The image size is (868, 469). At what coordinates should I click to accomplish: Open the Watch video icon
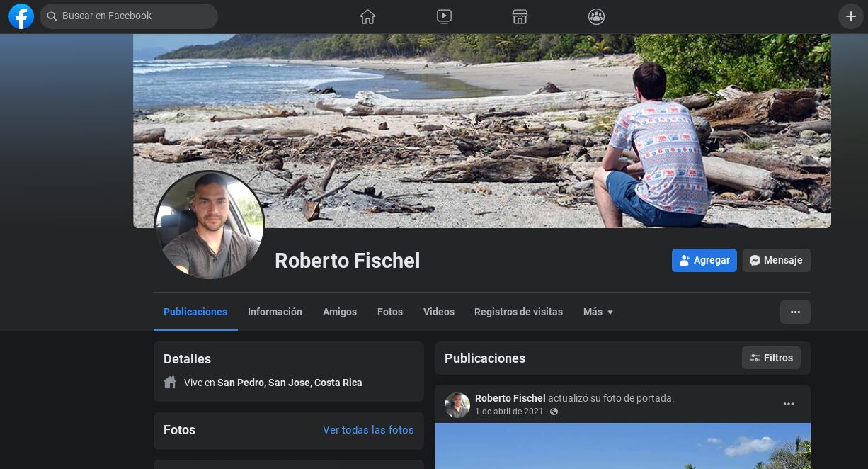(444, 16)
